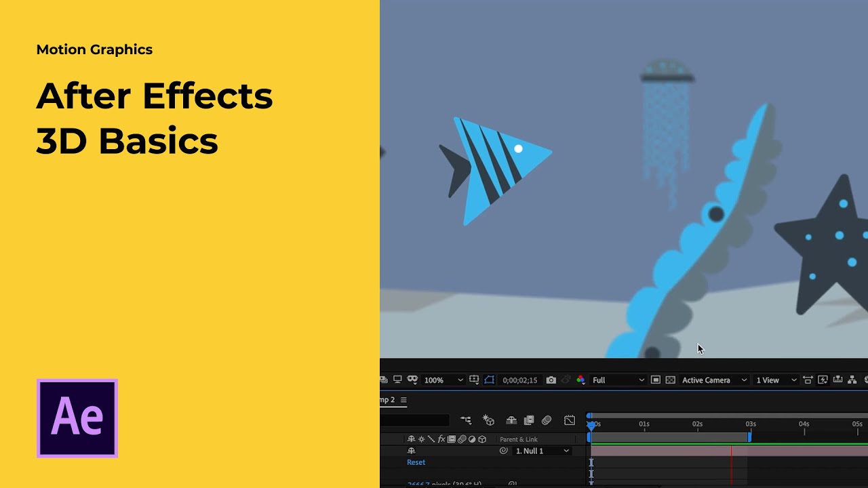Toggle mask and shape path visibility
This screenshot has height=488, width=868.
coord(489,380)
